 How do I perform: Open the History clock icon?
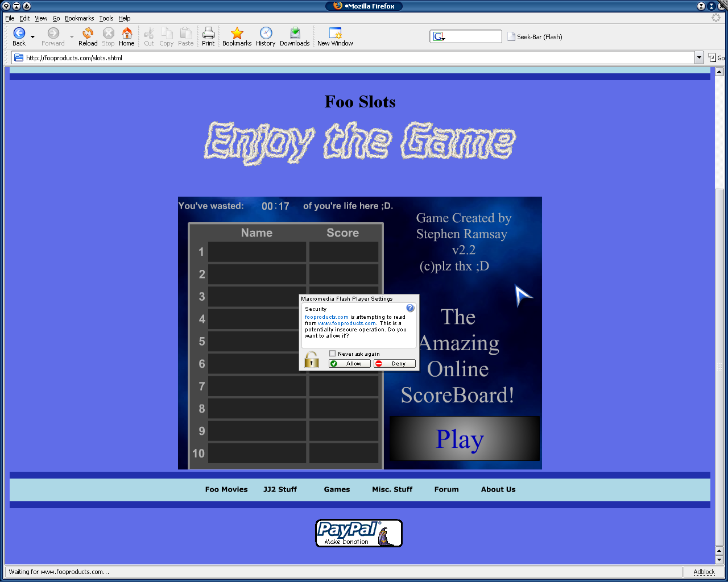[266, 34]
